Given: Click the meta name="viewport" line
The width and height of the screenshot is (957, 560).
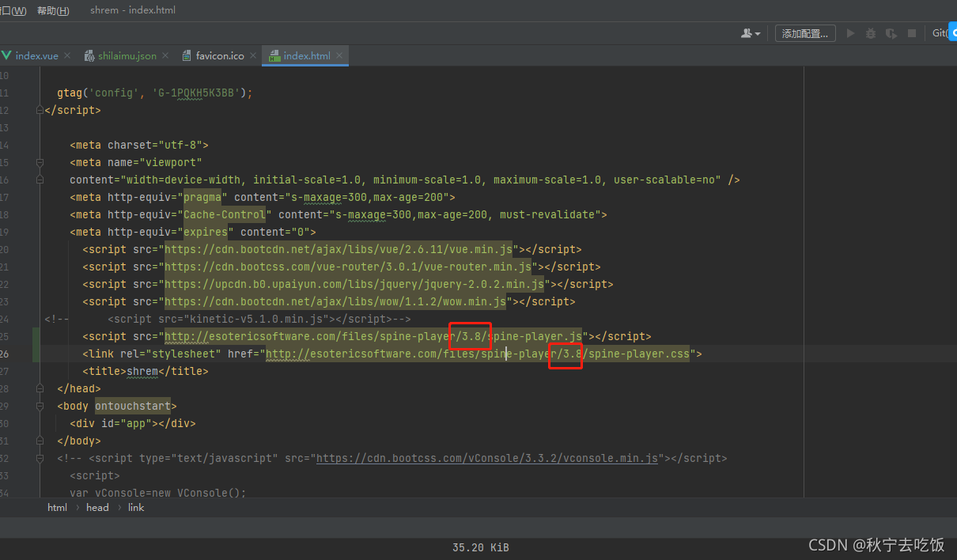Looking at the screenshot, I should click(x=136, y=162).
